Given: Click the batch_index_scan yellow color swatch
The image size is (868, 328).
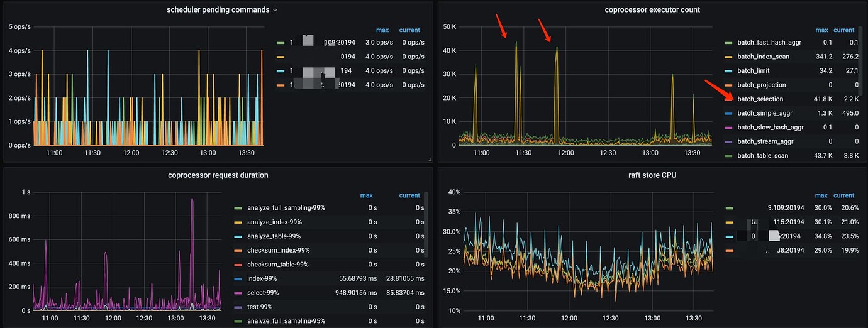Looking at the screenshot, I should pos(728,57).
